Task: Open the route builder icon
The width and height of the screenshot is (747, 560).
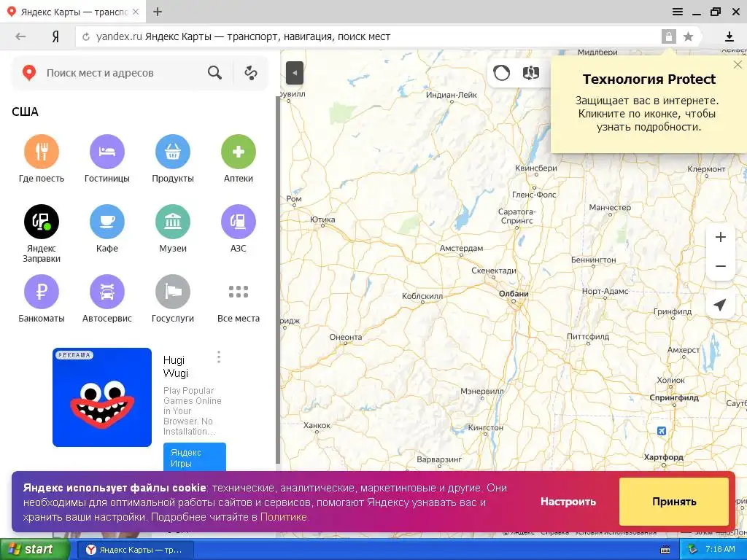Action: click(251, 73)
